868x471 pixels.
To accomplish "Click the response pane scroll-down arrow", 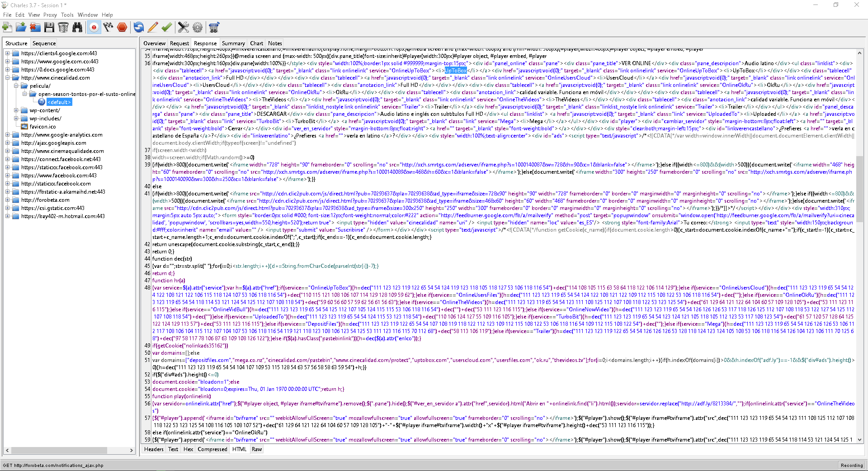I will pos(859,440).
